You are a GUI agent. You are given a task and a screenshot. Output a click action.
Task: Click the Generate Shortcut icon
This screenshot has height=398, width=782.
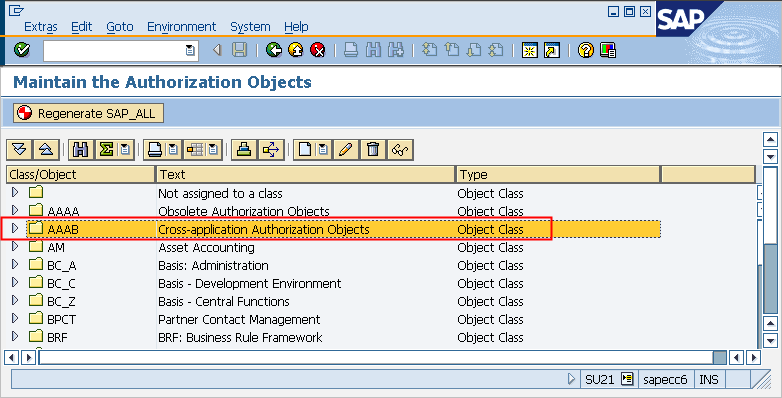click(552, 50)
